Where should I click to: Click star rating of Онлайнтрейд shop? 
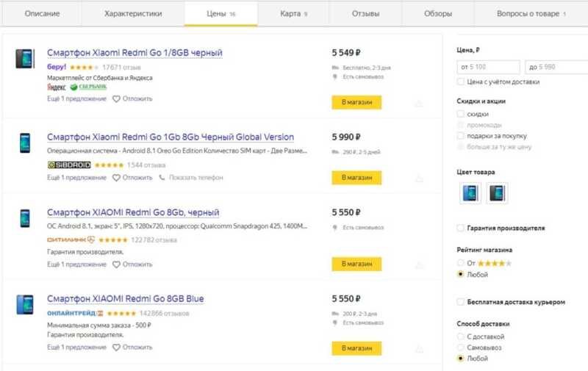(121, 313)
